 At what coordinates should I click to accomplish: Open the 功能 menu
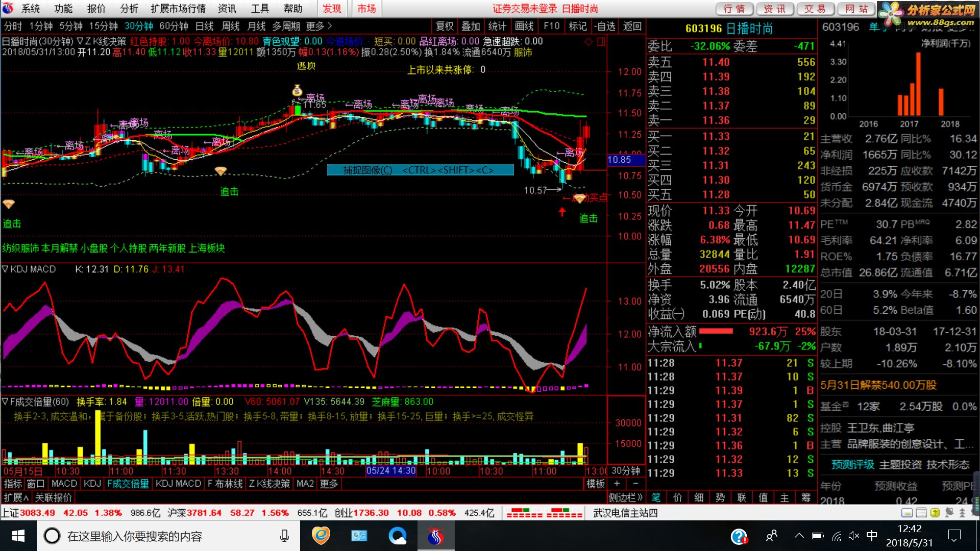point(63,9)
